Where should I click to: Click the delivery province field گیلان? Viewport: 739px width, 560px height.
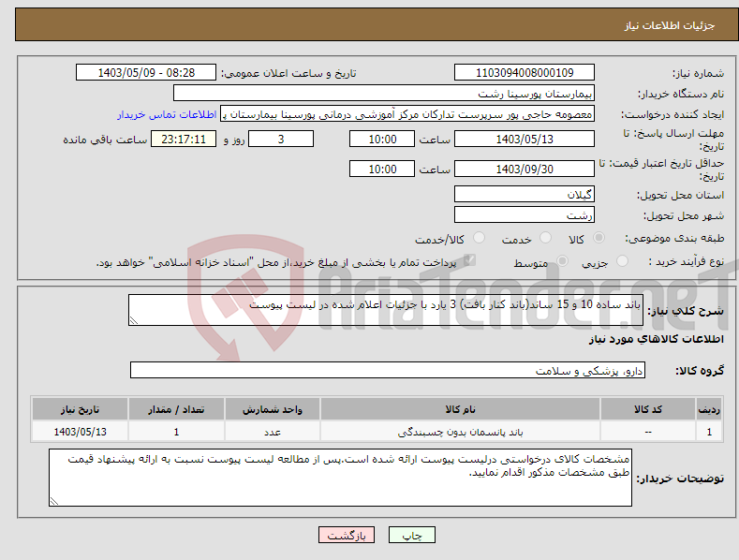pos(525,194)
